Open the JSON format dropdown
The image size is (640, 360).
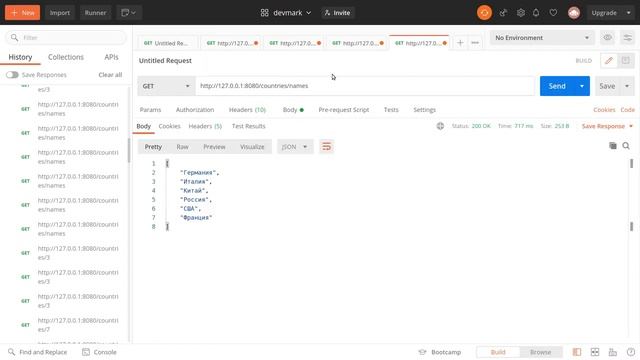coord(295,147)
